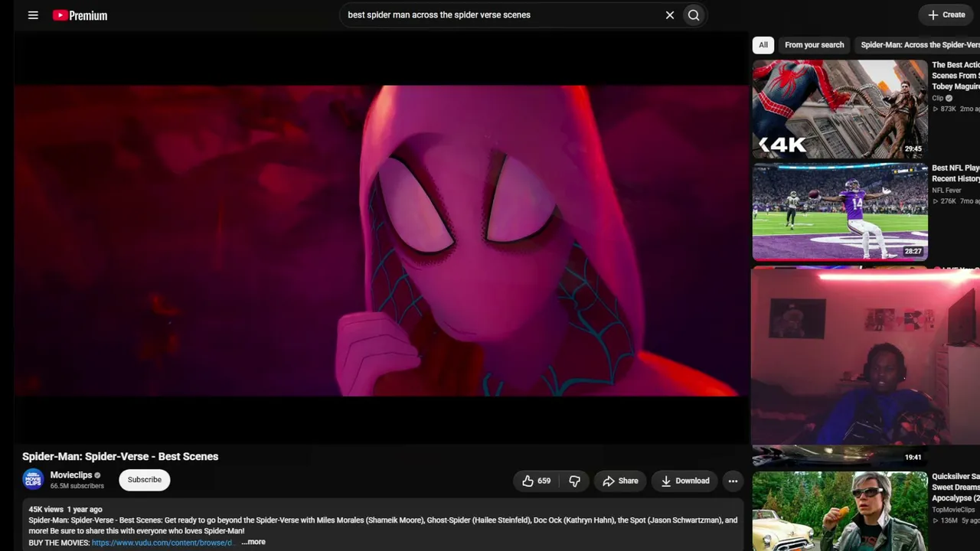The width and height of the screenshot is (980, 551).
Task: Open the hamburger guide menu
Action: coord(33,15)
